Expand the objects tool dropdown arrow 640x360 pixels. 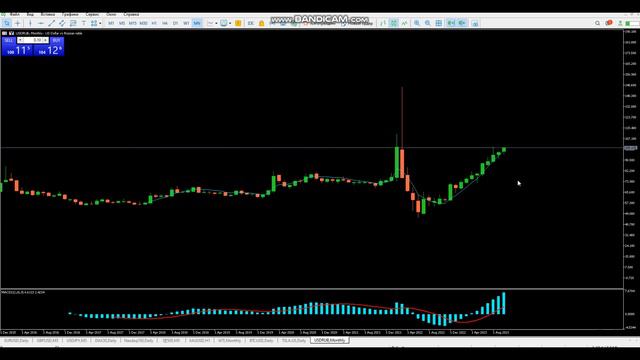(x=100, y=23)
